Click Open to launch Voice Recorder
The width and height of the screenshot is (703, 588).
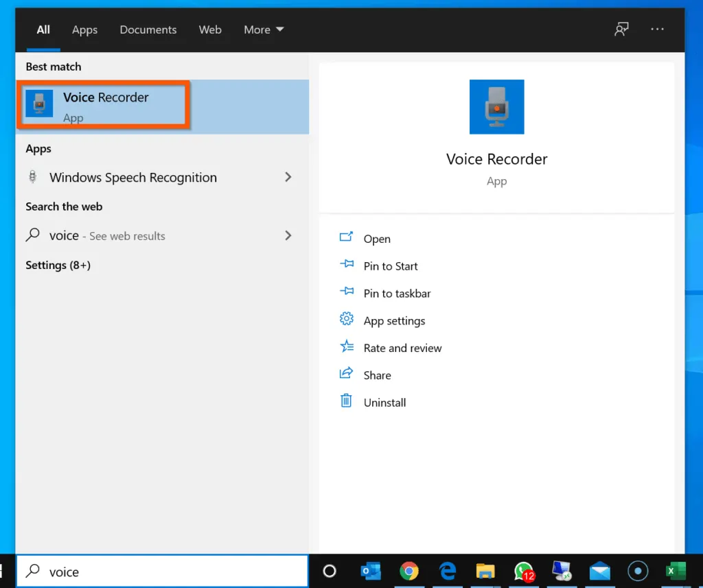[377, 238]
